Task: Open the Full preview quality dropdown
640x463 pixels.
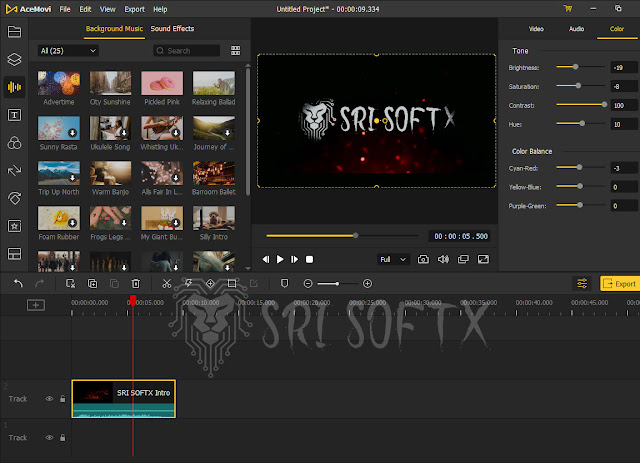Action: 393,259
